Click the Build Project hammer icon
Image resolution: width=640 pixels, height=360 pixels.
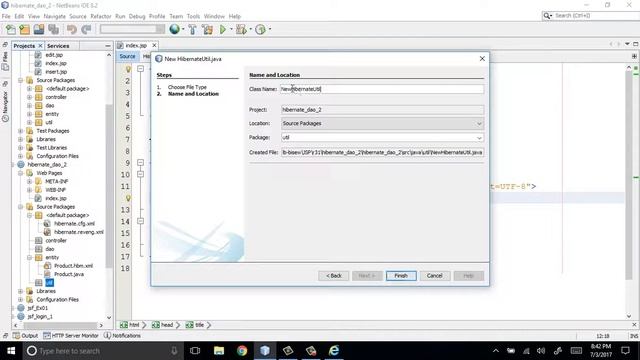tap(192, 29)
